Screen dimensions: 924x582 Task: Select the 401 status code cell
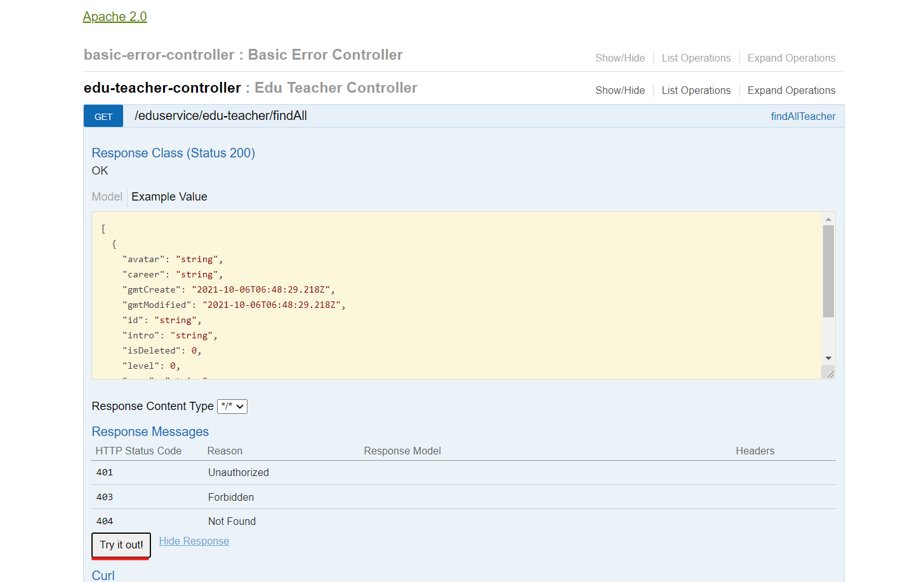point(105,472)
